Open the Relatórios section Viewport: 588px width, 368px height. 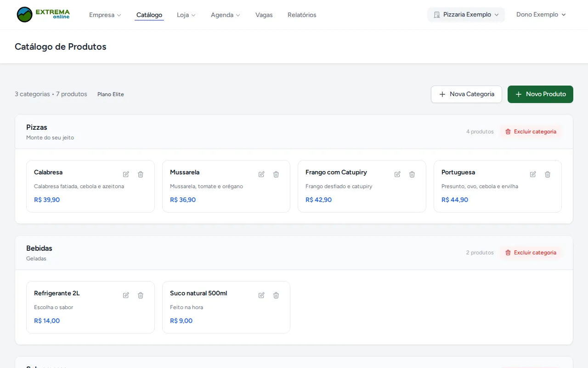302,15
